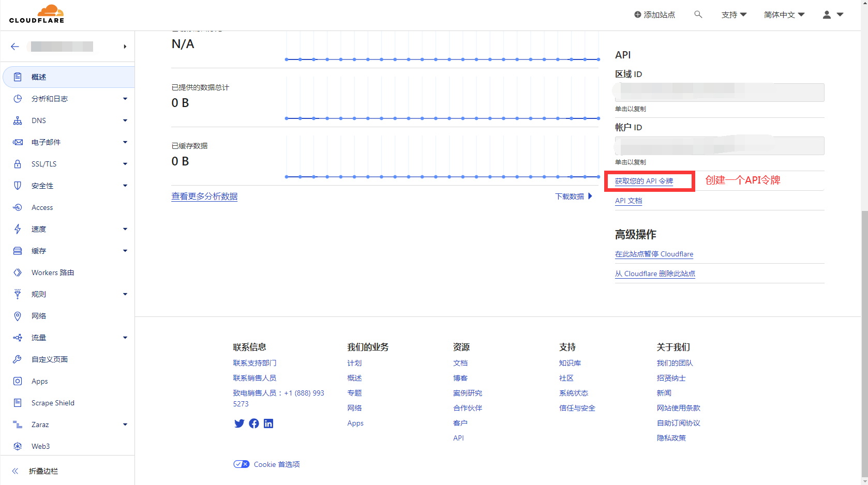Click the Cloudflare logo

click(x=37, y=14)
